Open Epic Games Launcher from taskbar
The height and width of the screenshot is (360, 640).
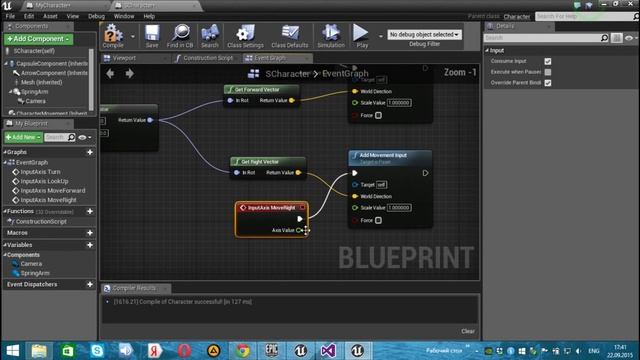271,351
